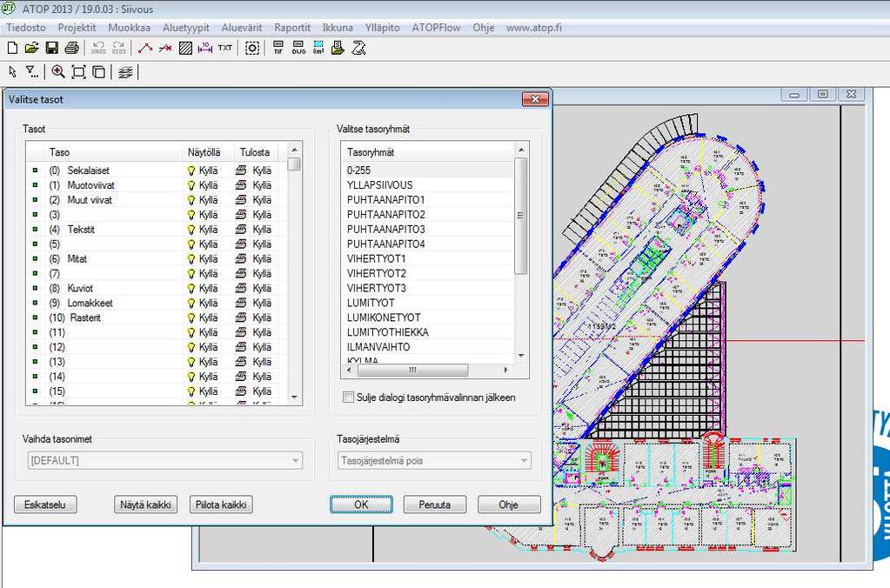
Task: Select the hatch fill tool
Action: tap(185, 48)
